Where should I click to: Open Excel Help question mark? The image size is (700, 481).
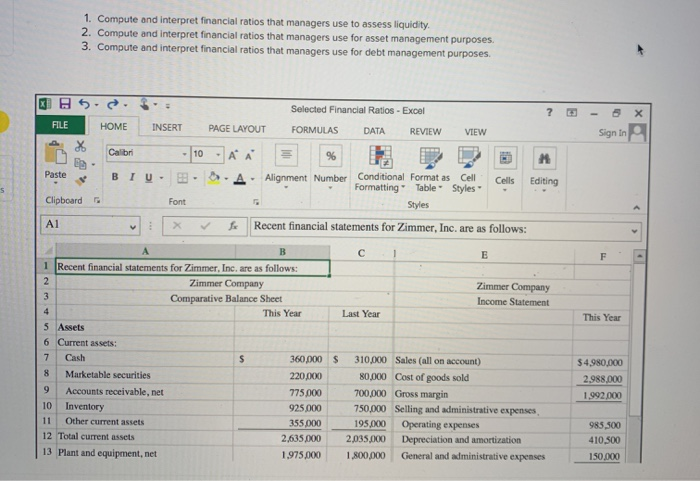coord(550,112)
